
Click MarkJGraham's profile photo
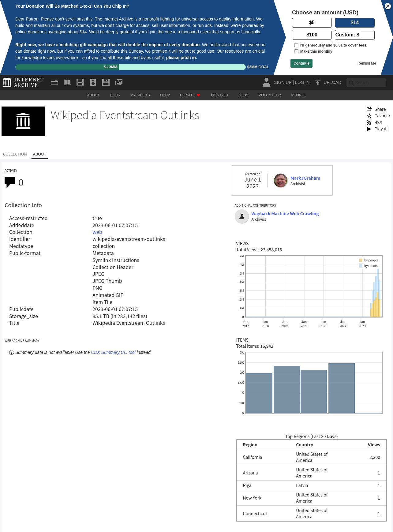(281, 181)
